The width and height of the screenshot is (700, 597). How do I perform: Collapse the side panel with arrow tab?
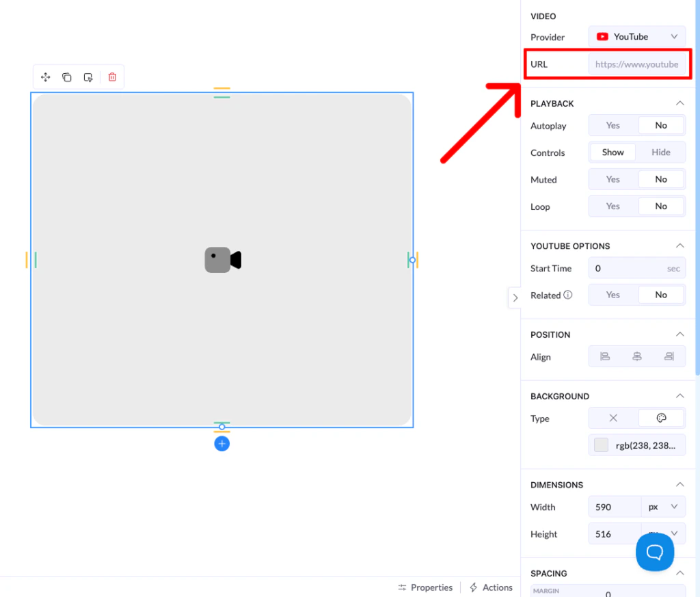[515, 298]
